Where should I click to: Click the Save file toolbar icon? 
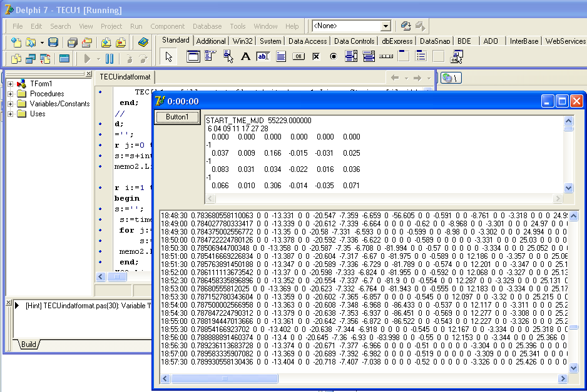(x=53, y=43)
